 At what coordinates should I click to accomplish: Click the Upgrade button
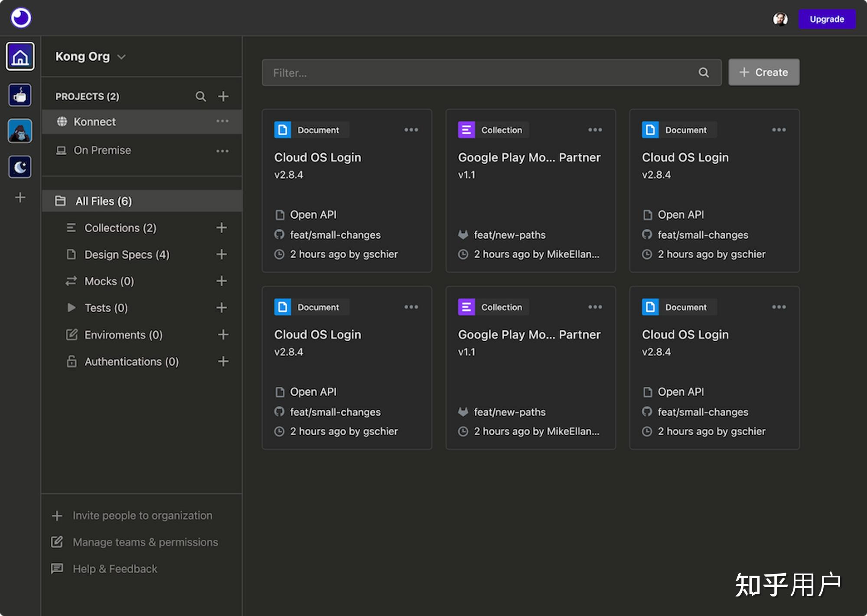827,19
